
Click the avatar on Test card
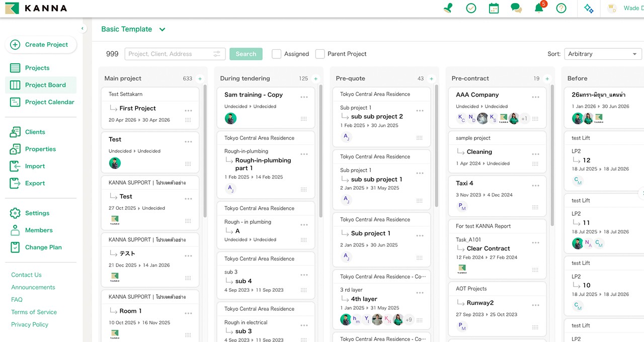point(115,163)
